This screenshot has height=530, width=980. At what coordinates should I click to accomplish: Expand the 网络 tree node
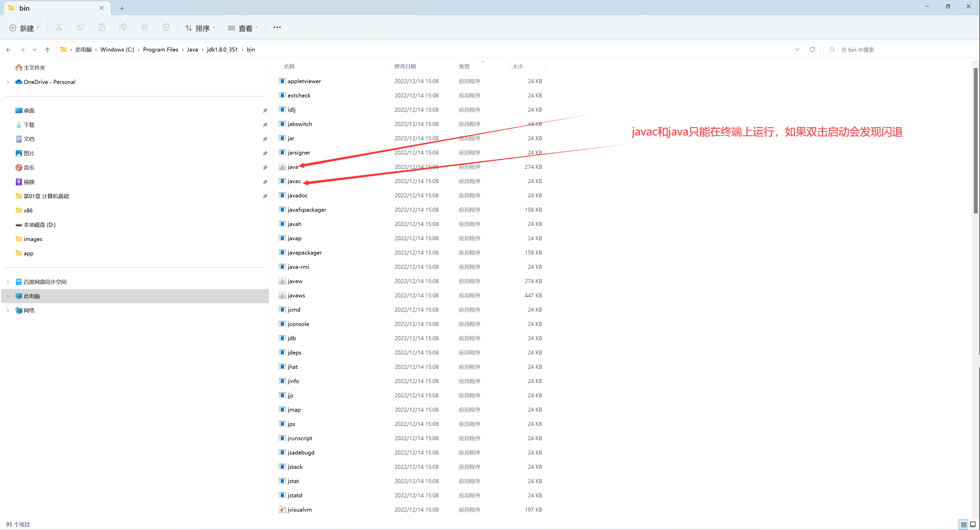click(8, 310)
